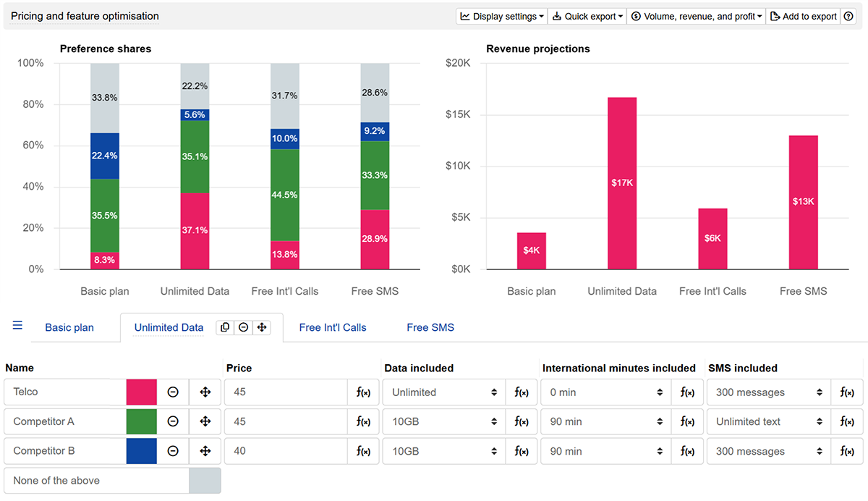Open formula editor for Competitor B price
Viewport: 868px width, 501px height.
(x=364, y=451)
